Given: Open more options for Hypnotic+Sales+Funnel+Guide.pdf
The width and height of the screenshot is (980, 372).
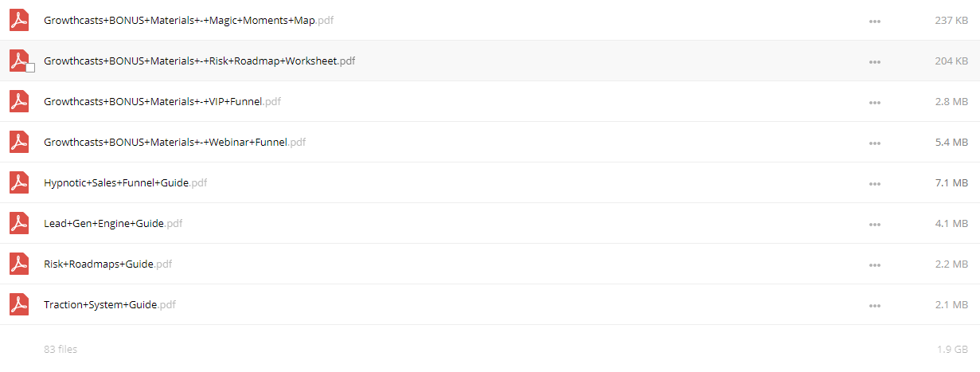Looking at the screenshot, I should [875, 183].
